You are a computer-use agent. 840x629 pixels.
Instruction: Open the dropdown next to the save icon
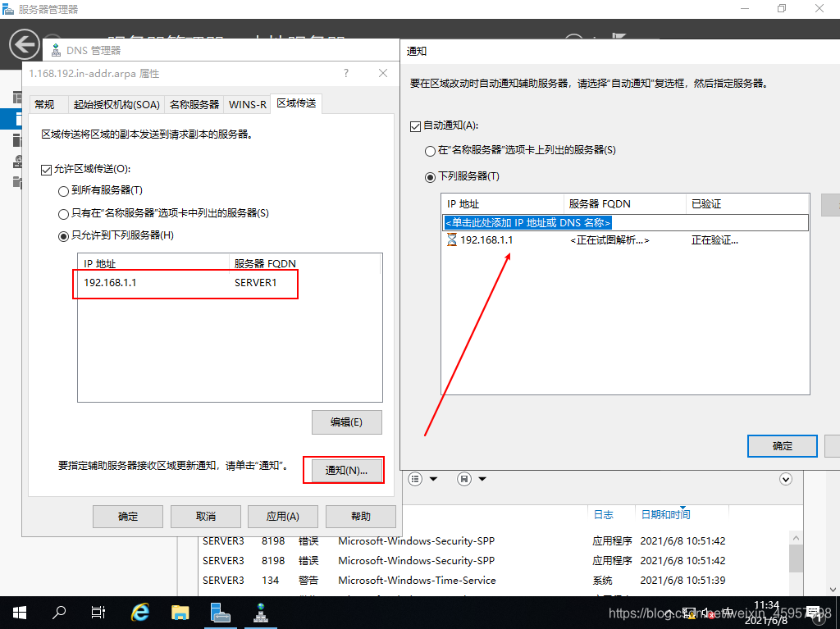point(481,479)
